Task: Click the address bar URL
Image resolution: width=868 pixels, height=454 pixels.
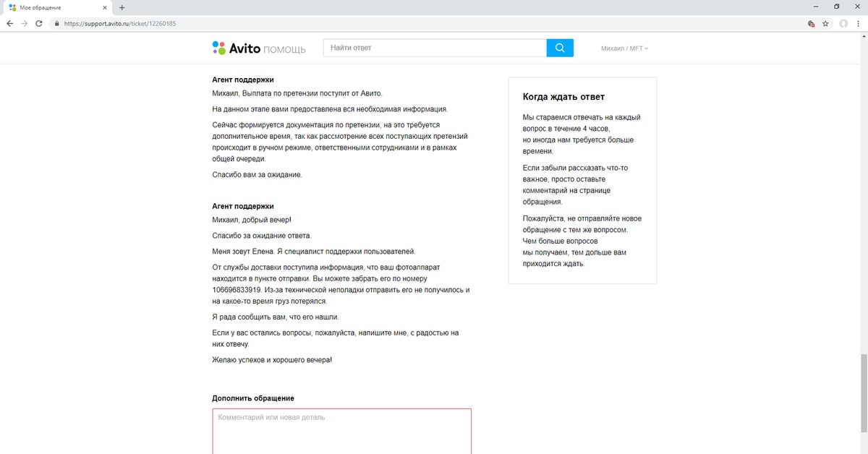Action: point(120,23)
